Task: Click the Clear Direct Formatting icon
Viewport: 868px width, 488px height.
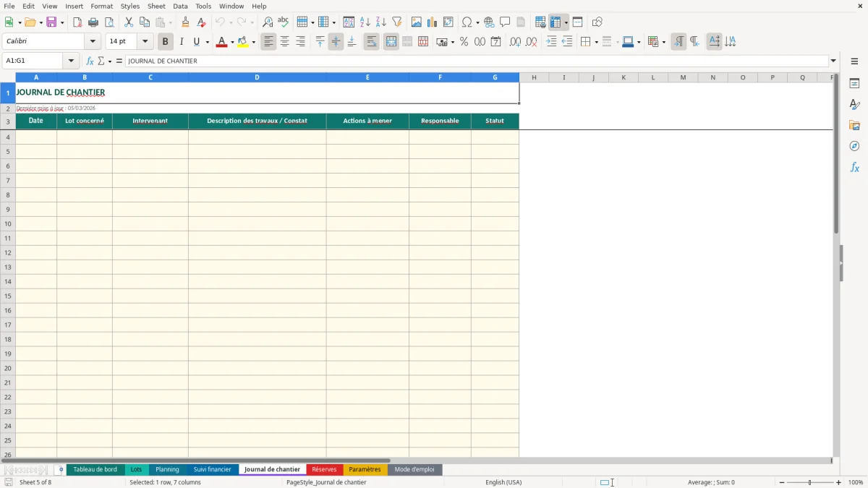Action: coord(201,22)
